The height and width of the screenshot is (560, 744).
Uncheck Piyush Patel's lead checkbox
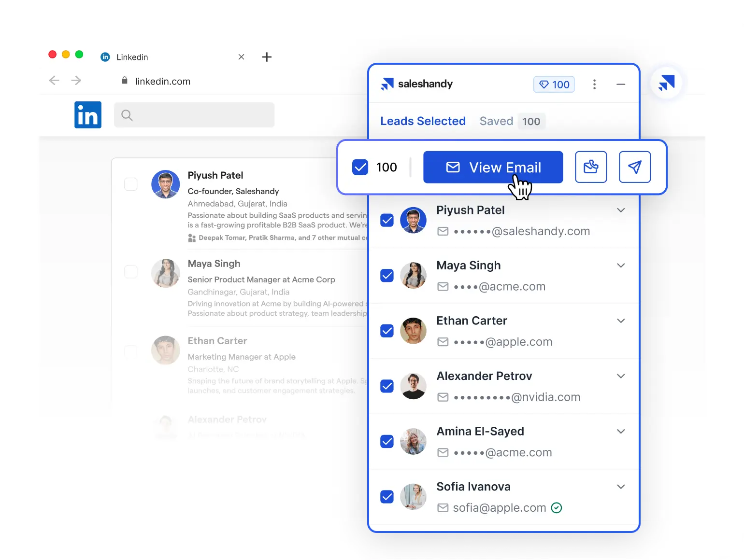point(387,220)
